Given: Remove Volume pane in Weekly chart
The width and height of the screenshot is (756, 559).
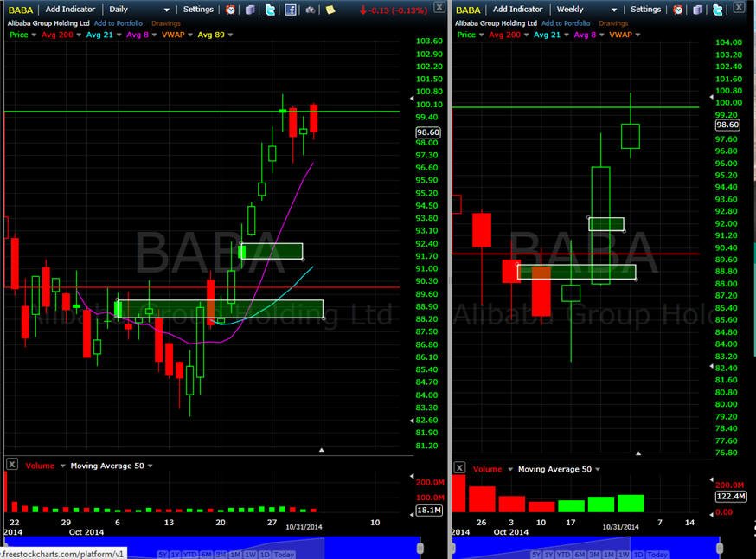Looking at the screenshot, I should point(459,468).
